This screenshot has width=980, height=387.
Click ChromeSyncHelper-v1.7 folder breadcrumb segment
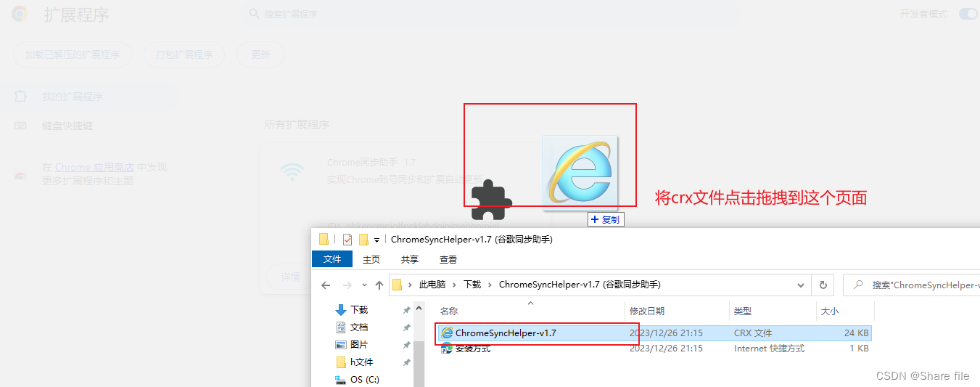click(580, 285)
